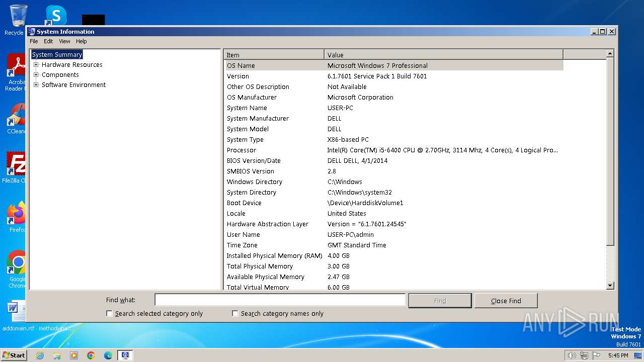Open the Action Center flag icon
644x362 pixels.
click(x=595, y=355)
